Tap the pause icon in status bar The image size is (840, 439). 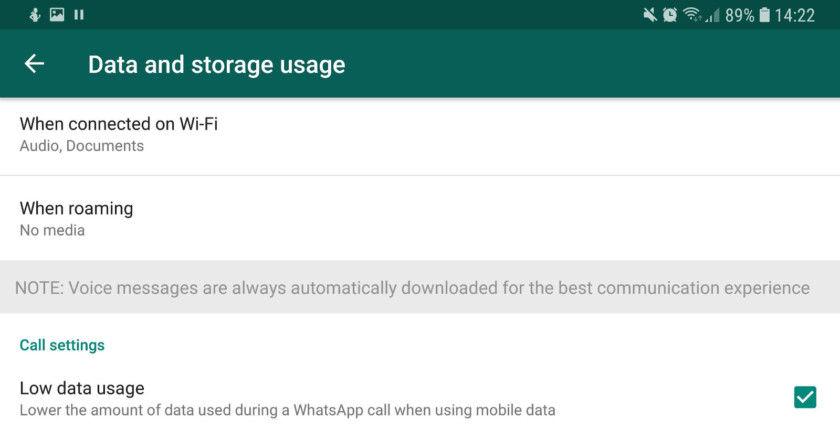click(79, 15)
